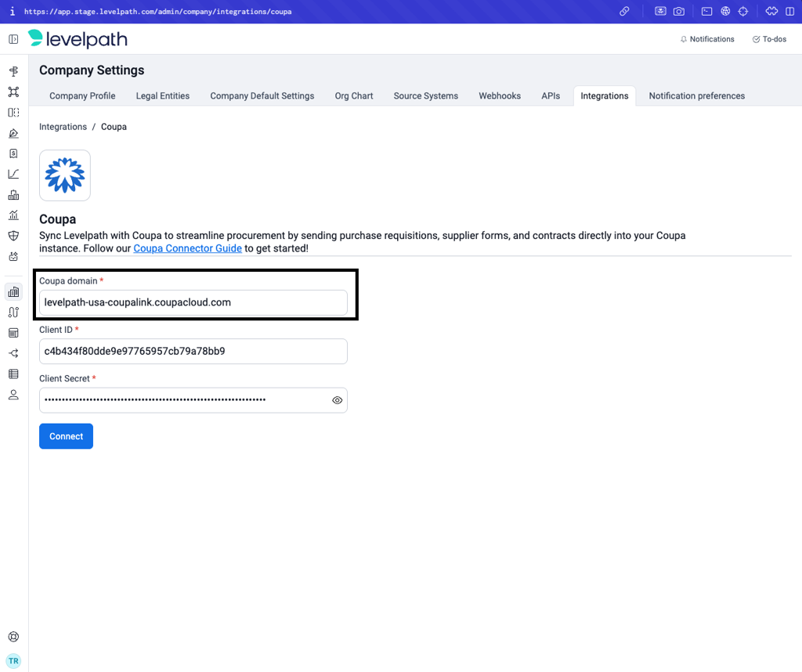Collapse the left sidebar panel icon
Screen dimensions: 802x672
tap(13, 39)
